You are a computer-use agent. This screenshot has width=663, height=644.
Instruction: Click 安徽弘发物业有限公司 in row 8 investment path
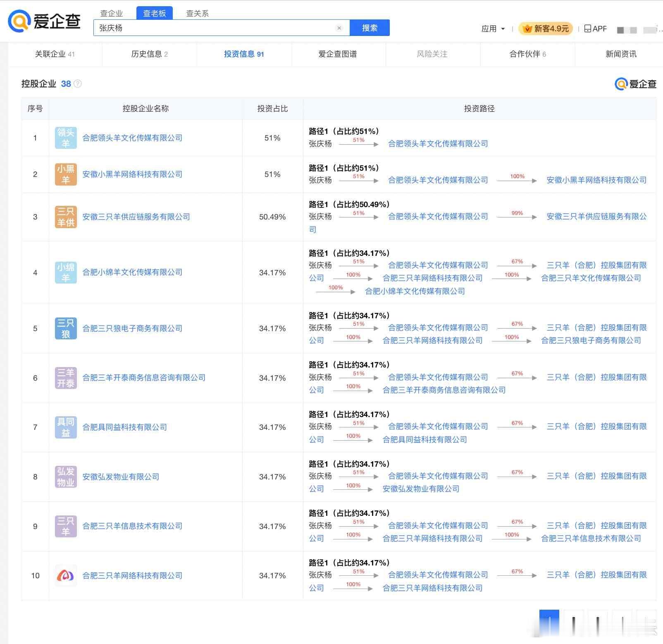coord(421,489)
